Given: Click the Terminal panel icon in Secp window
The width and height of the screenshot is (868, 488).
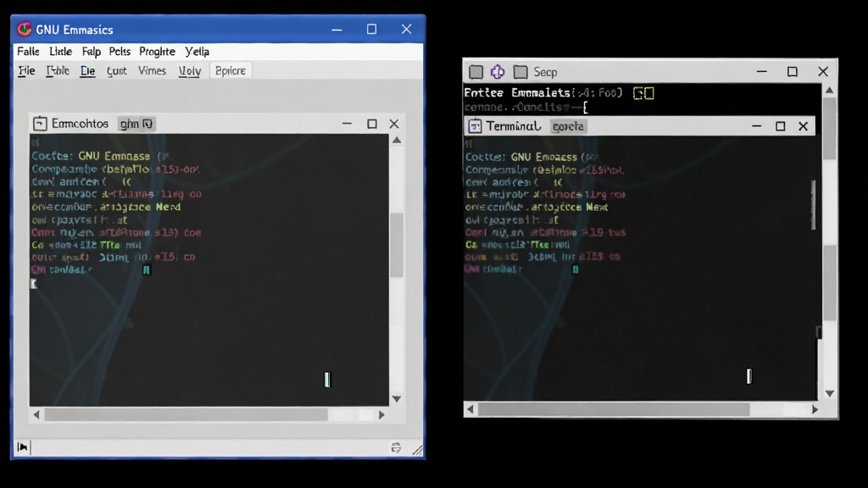Looking at the screenshot, I should coord(475,126).
